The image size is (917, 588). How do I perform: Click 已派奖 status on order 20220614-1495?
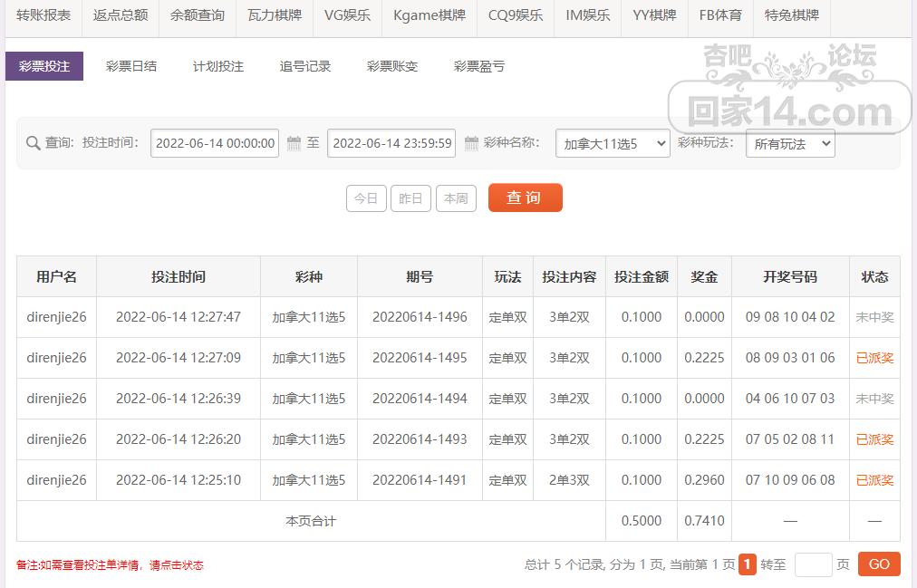pos(874,358)
